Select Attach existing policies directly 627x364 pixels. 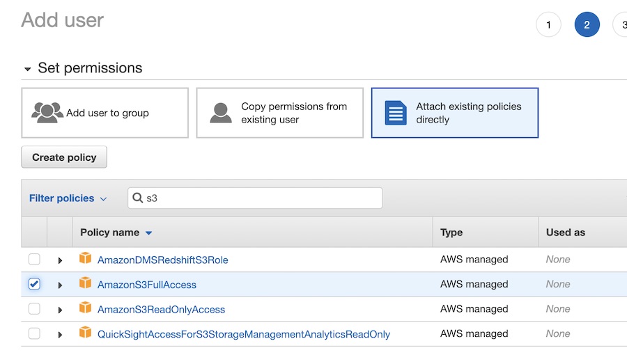pyautogui.click(x=455, y=113)
